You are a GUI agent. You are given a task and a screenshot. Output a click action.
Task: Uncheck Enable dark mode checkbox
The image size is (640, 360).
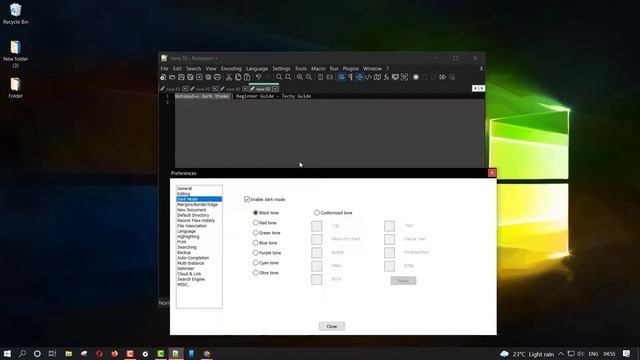[247, 199]
